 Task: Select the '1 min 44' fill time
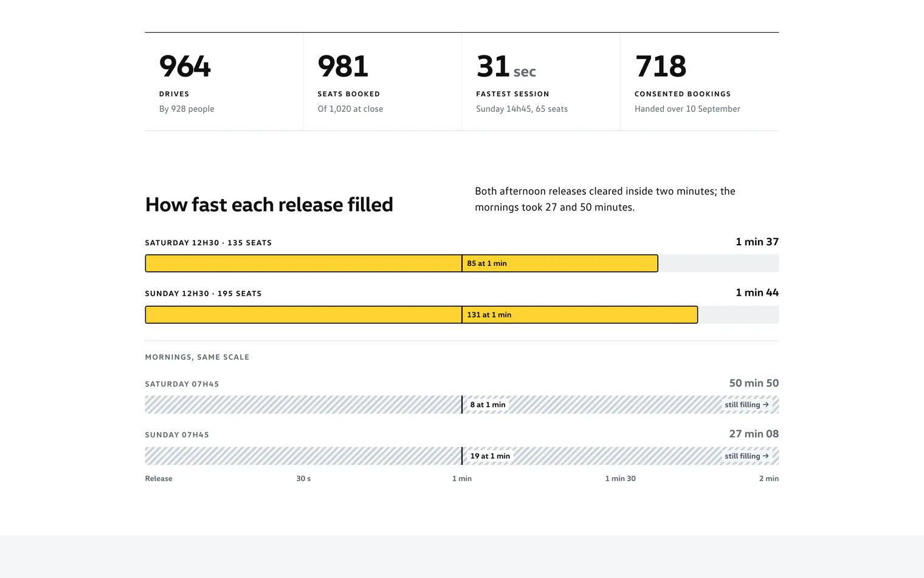(x=757, y=293)
